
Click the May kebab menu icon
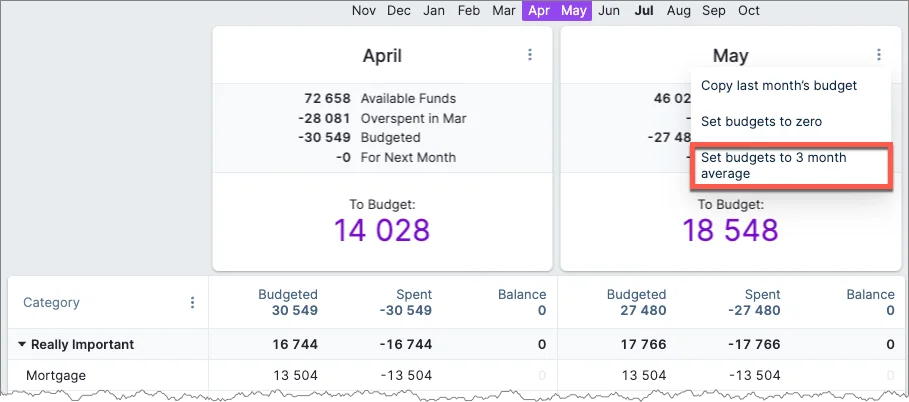pos(878,55)
